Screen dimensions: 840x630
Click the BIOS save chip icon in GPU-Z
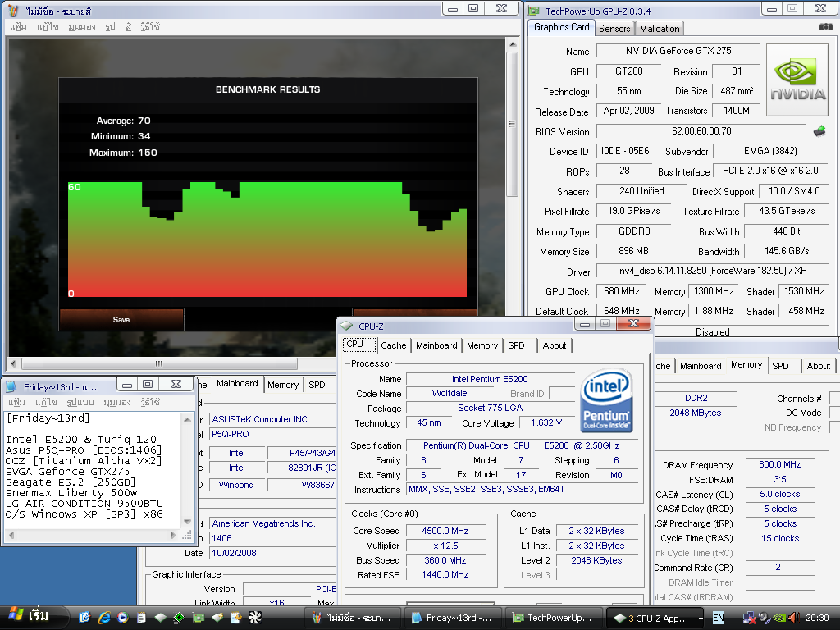[x=819, y=130]
